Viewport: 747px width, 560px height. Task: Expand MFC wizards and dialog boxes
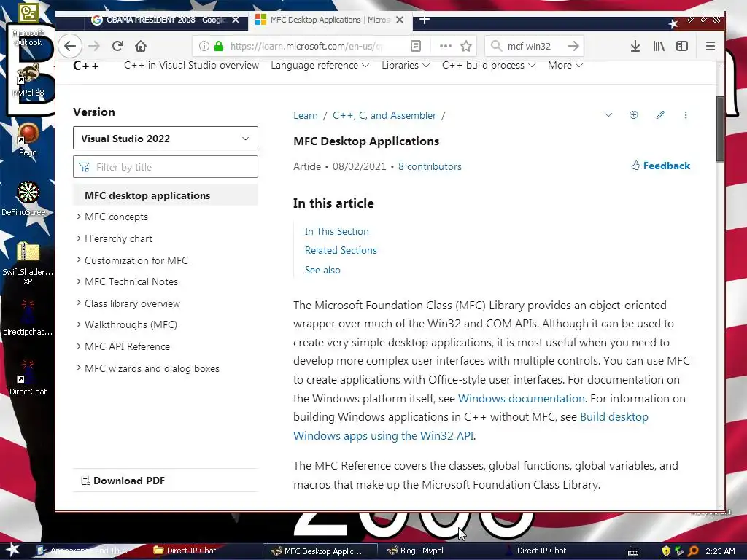point(79,368)
